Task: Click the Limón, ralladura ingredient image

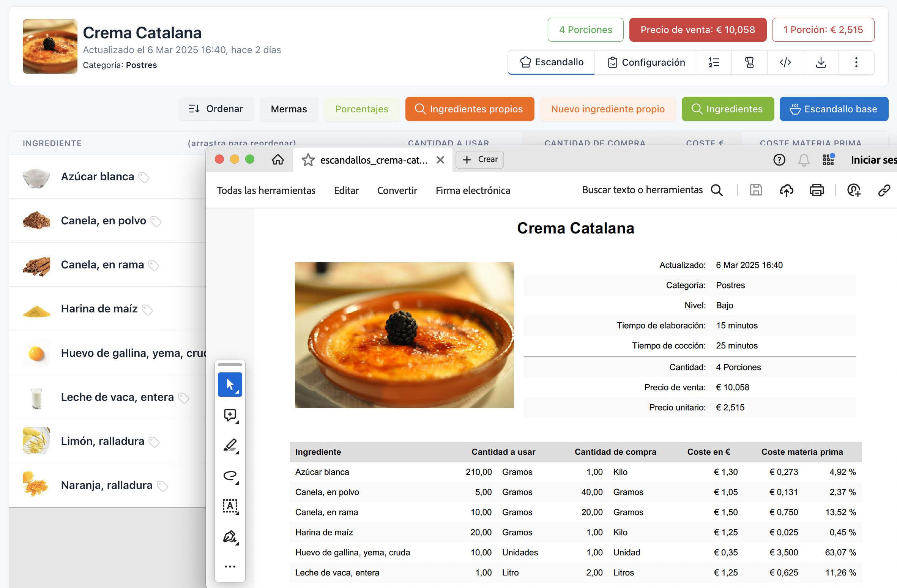Action: [36, 441]
